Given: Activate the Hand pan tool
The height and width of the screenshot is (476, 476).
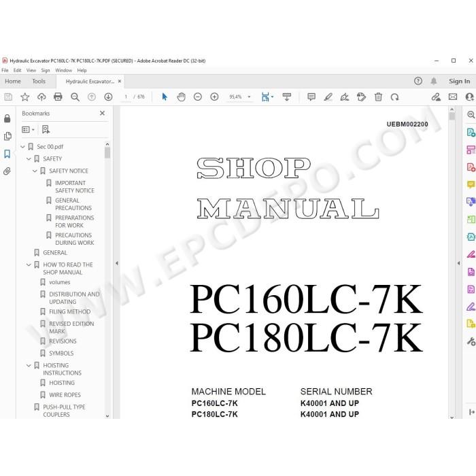Looking at the screenshot, I should point(182,97).
